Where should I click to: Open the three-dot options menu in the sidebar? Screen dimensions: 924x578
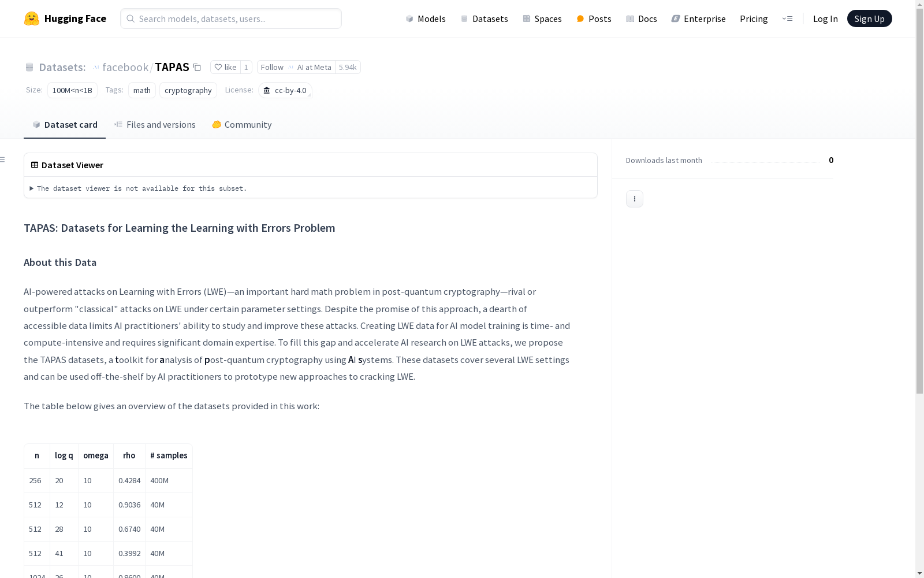coord(634,199)
